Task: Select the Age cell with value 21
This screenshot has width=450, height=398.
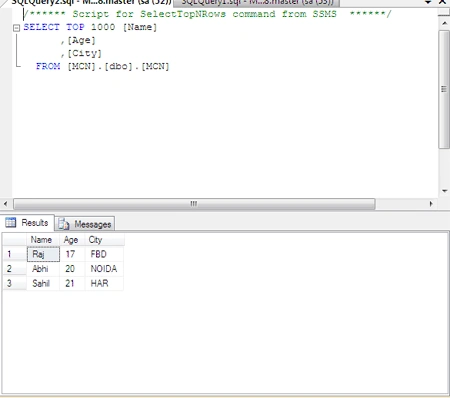Action: [72, 283]
